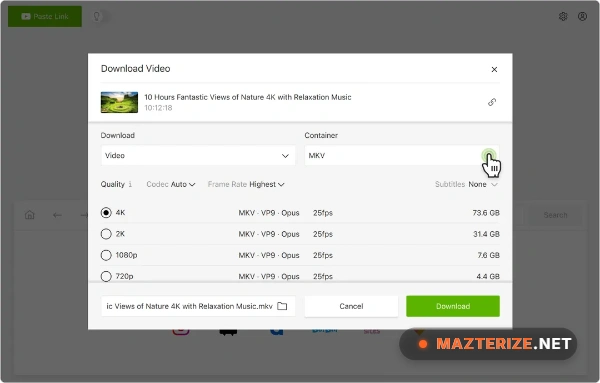Click the Quality info icon
The image size is (600, 383).
(x=130, y=184)
